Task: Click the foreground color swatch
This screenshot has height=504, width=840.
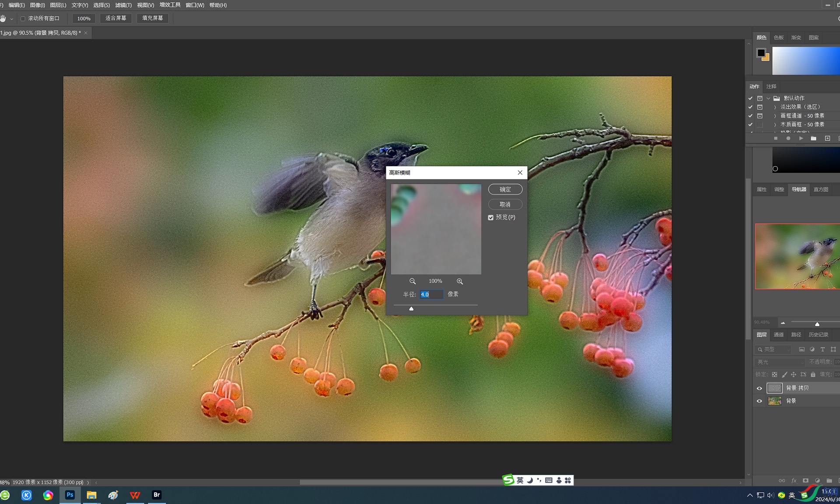Action: [761, 52]
